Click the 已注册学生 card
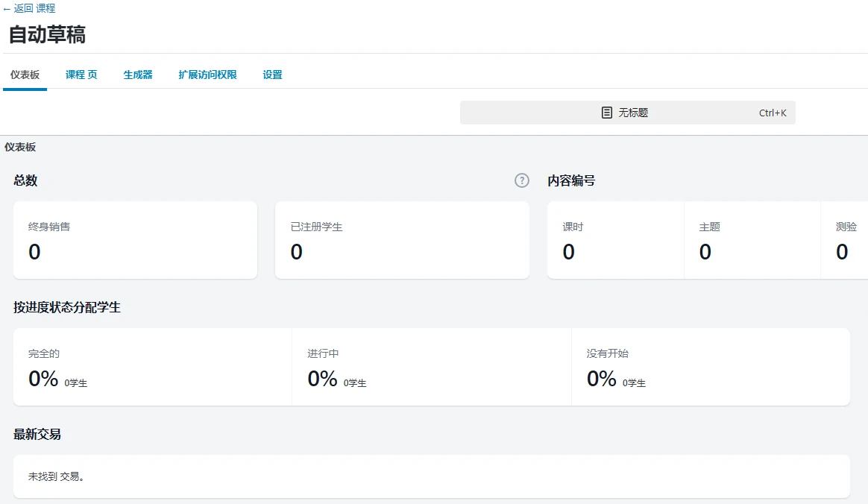The image size is (868, 504). pyautogui.click(x=403, y=239)
